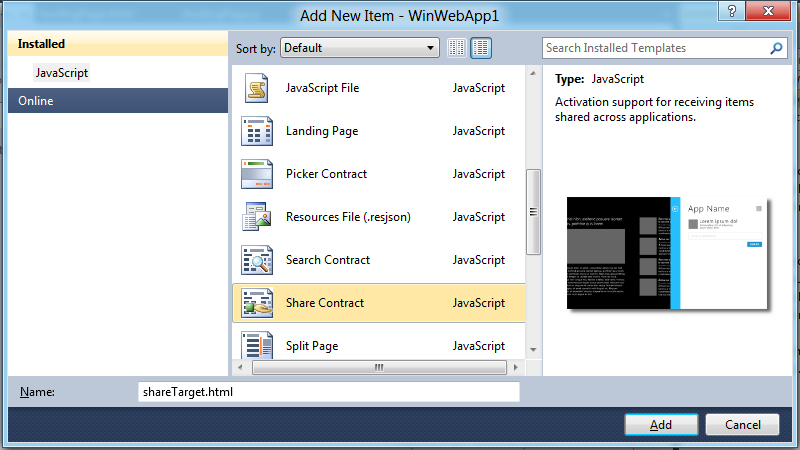800x450 pixels.
Task: Pick the Split Page template icon
Action: [257, 346]
